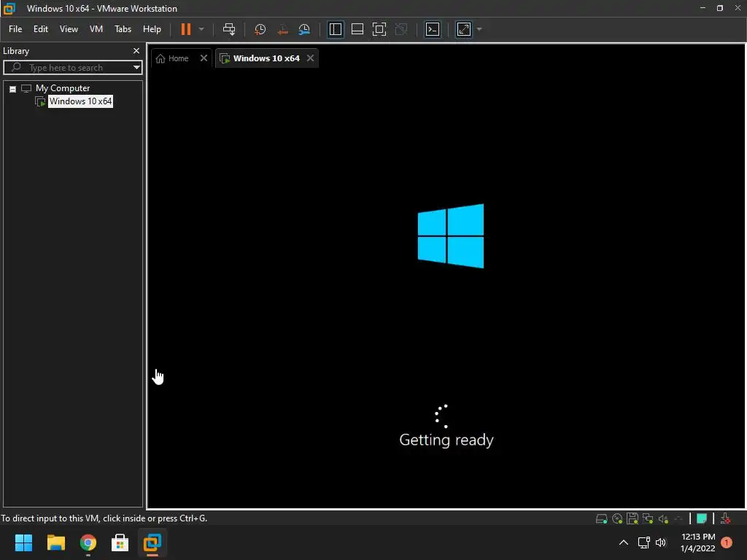This screenshot has height=560, width=747.
Task: Collapse the My Computer tree node
Action: click(13, 88)
